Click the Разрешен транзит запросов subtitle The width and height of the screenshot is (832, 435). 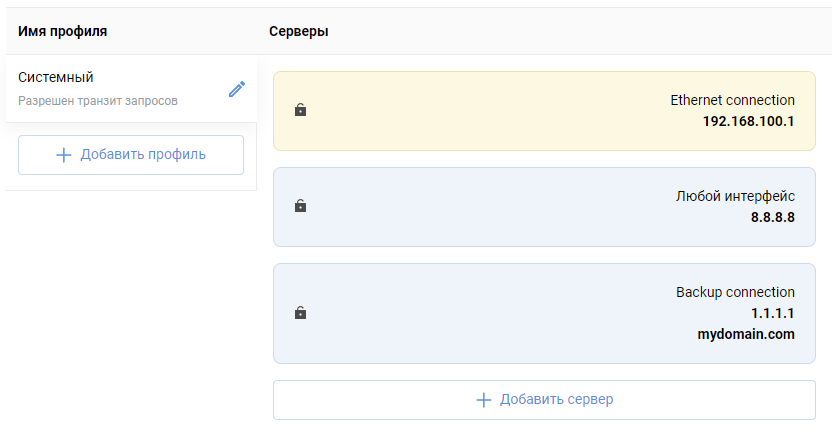point(98,101)
